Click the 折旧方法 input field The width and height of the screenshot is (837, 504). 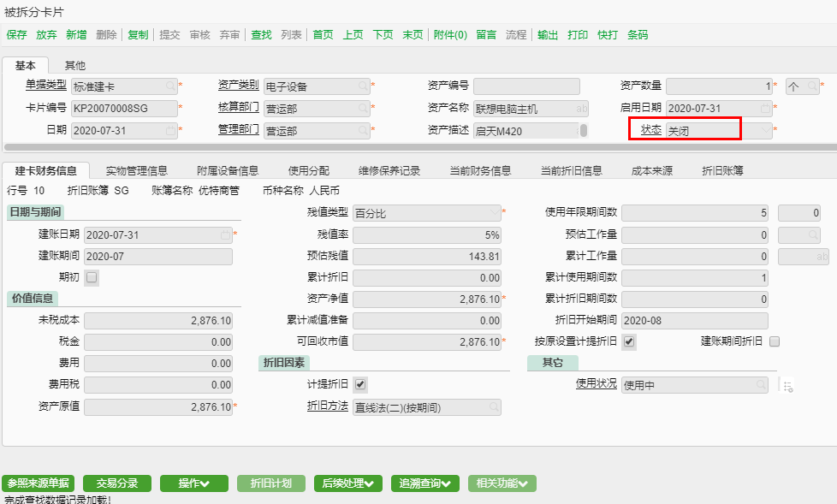click(x=426, y=407)
